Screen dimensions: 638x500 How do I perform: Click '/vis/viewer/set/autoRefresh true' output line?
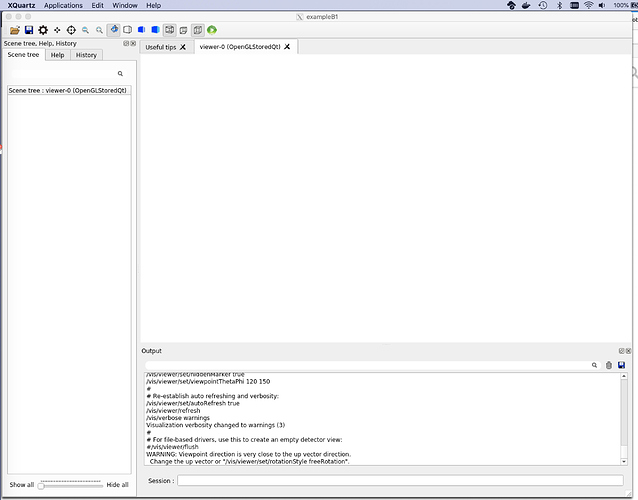(193, 403)
